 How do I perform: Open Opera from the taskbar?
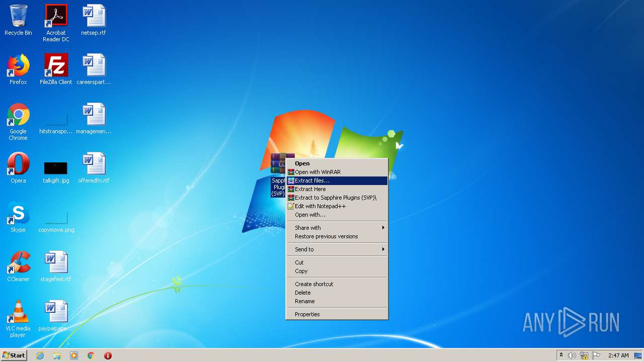108,355
